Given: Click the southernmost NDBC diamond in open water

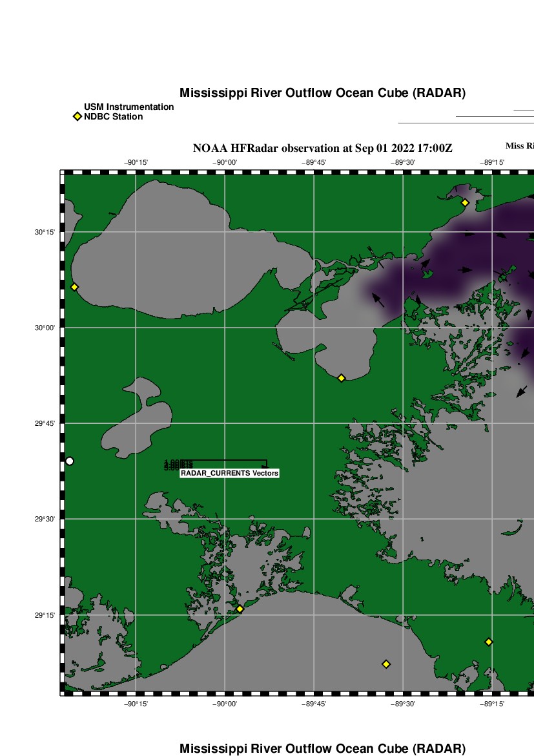Looking at the screenshot, I should click(x=386, y=664).
